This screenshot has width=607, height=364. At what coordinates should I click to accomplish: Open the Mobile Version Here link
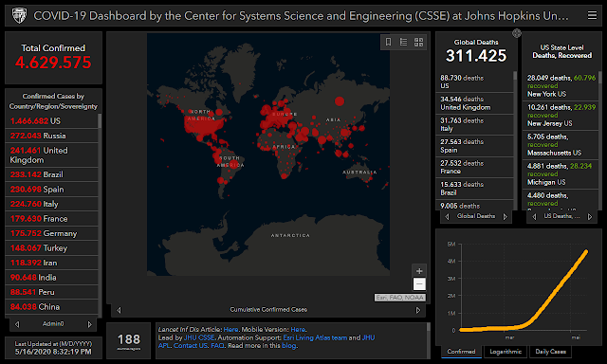pos(298,329)
